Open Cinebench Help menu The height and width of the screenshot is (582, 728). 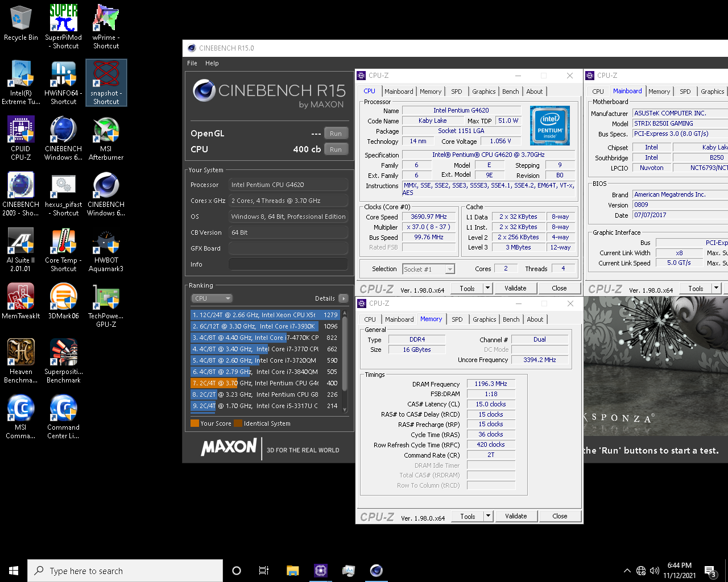212,63
